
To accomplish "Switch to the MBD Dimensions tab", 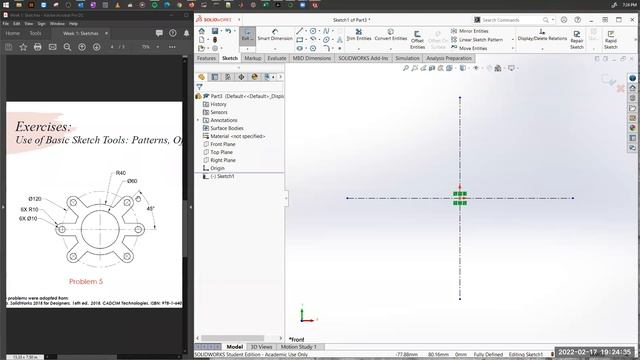I will 312,58.
